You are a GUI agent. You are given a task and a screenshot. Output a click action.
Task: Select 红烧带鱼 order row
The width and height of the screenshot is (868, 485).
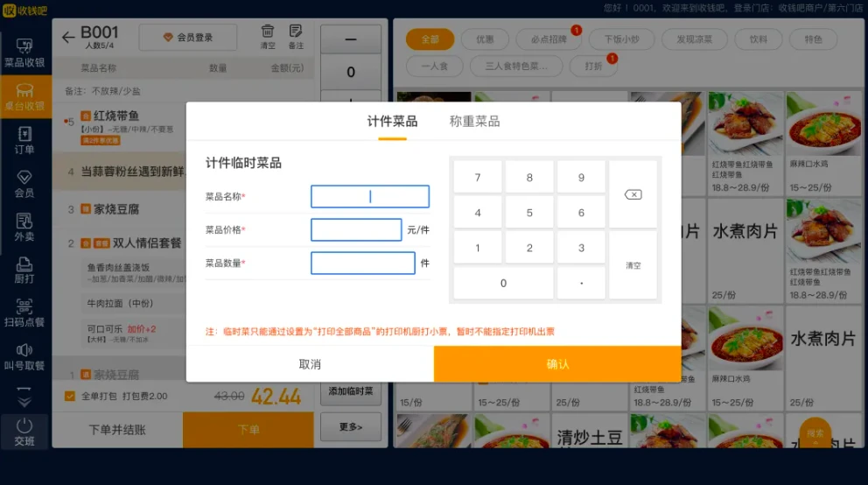click(119, 127)
